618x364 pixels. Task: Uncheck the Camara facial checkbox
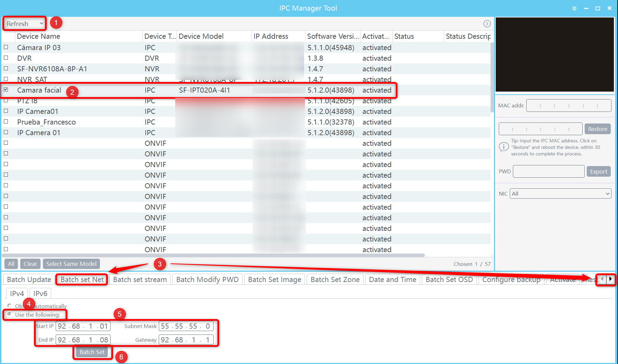pyautogui.click(x=6, y=90)
